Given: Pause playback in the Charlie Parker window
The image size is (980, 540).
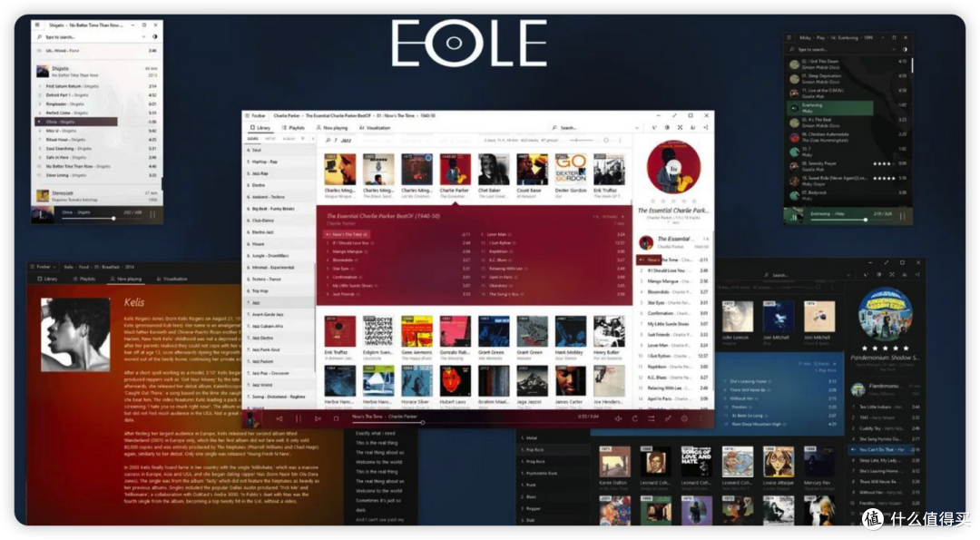Looking at the screenshot, I should 299,418.
